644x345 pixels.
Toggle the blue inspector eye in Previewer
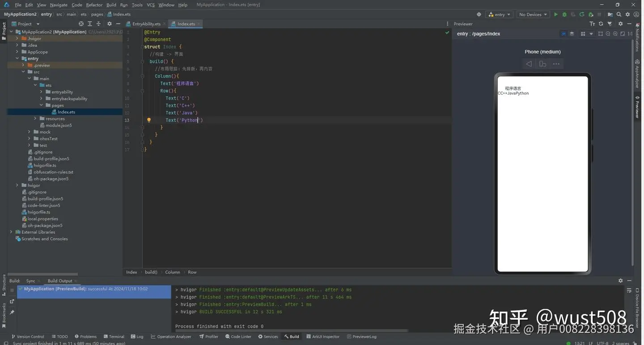(563, 34)
